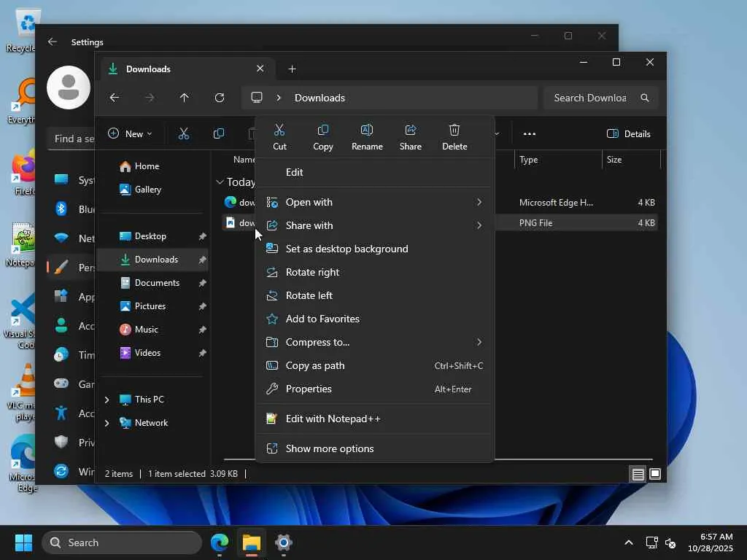
Task: Open the New dropdown button
Action: (x=131, y=134)
